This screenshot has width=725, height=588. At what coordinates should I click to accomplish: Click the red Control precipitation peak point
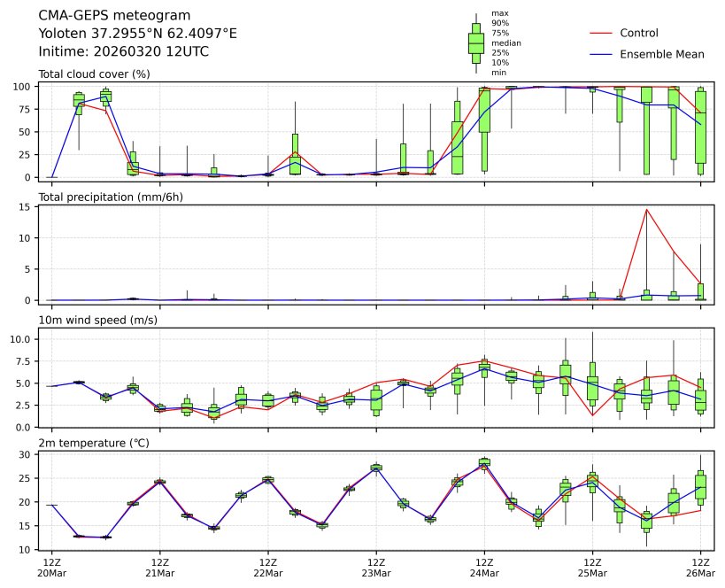point(647,210)
